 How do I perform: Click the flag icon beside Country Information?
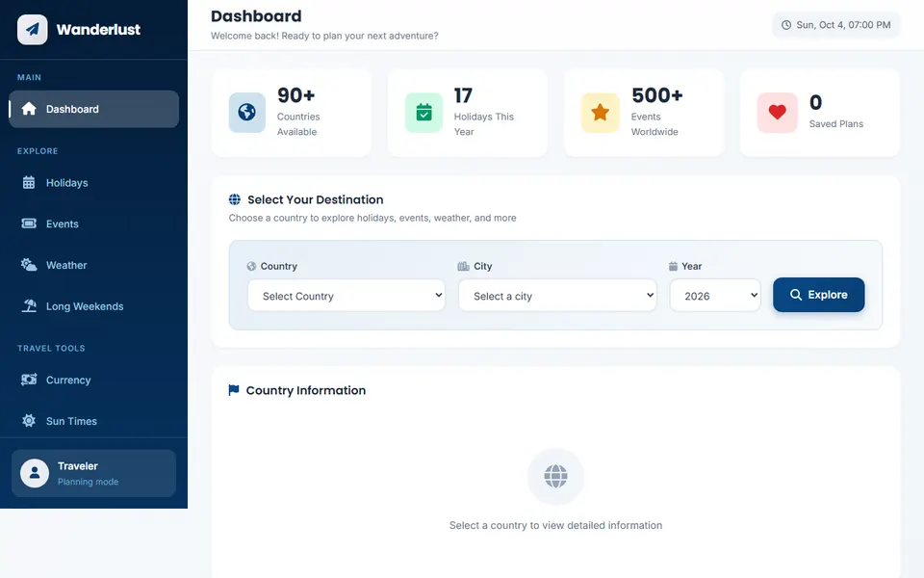234,390
